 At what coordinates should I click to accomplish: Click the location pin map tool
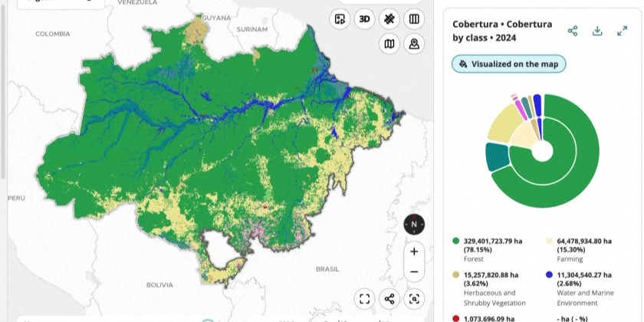(x=414, y=44)
